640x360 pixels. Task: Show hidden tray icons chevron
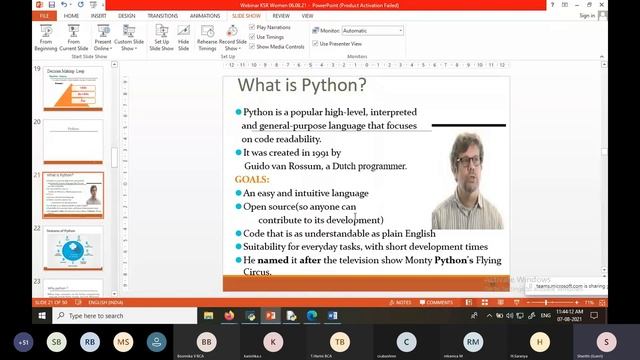click(x=489, y=316)
